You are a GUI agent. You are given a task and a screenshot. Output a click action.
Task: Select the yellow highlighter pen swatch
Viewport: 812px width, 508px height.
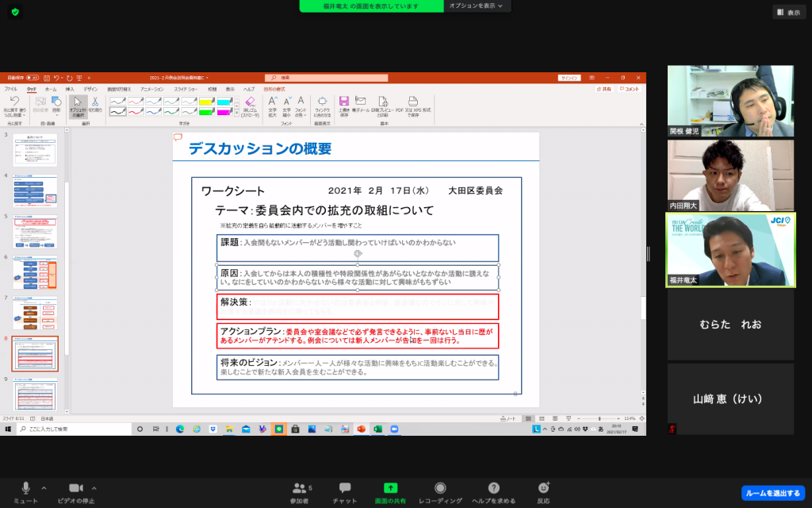206,102
